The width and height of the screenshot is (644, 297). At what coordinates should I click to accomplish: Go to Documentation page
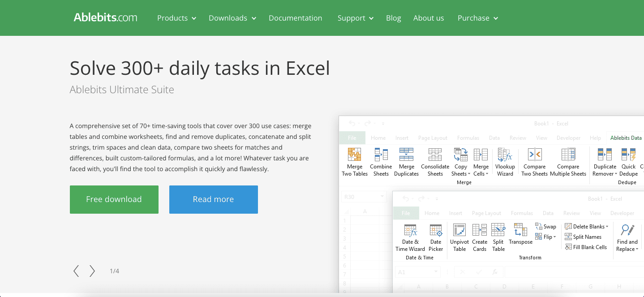295,18
